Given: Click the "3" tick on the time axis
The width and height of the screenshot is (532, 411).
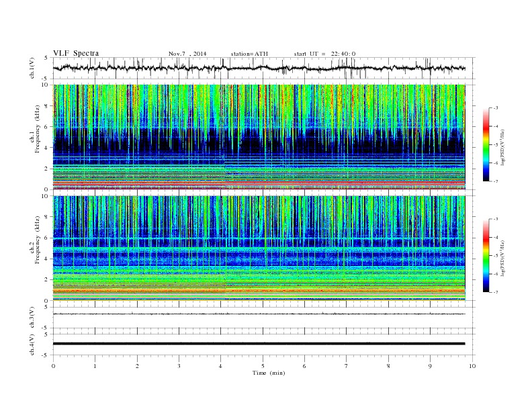Looking at the screenshot, I should [179, 366].
